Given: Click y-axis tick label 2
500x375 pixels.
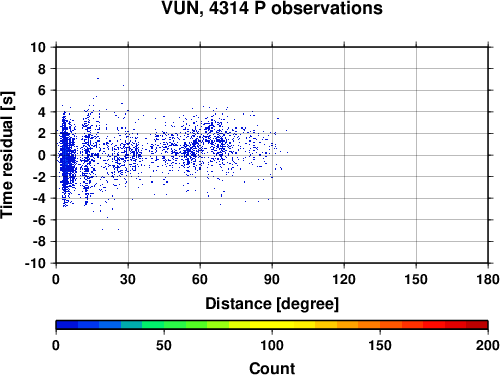Looking at the screenshot, I should coord(42,134).
